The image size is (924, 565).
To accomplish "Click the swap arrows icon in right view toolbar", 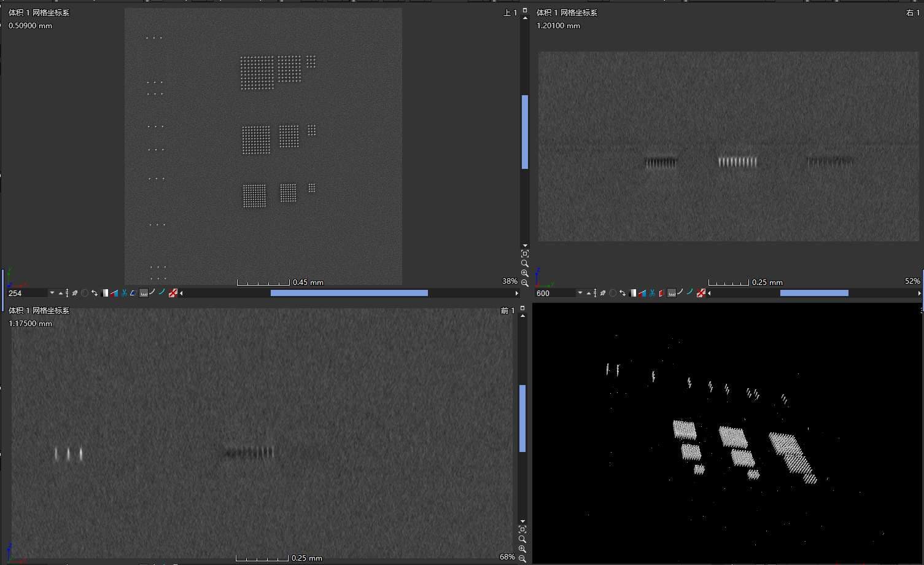I will (x=623, y=293).
